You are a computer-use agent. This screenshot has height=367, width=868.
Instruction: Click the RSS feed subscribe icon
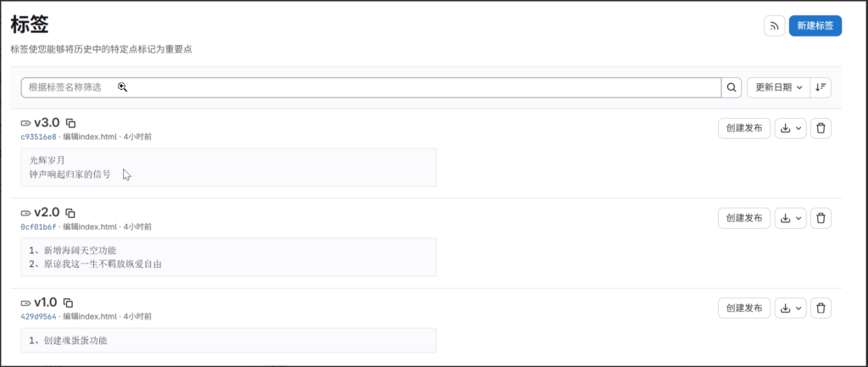pyautogui.click(x=774, y=26)
